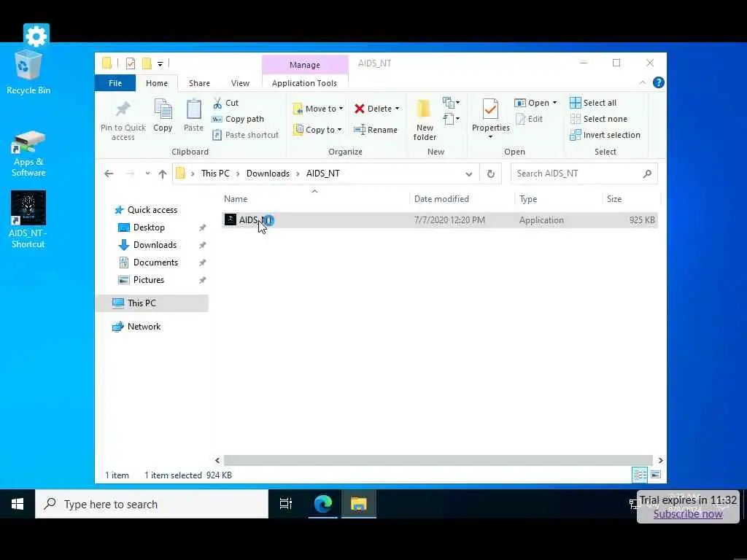Screen dimensions: 747x560
Task: Switch to Large icons view
Action: pos(656,475)
